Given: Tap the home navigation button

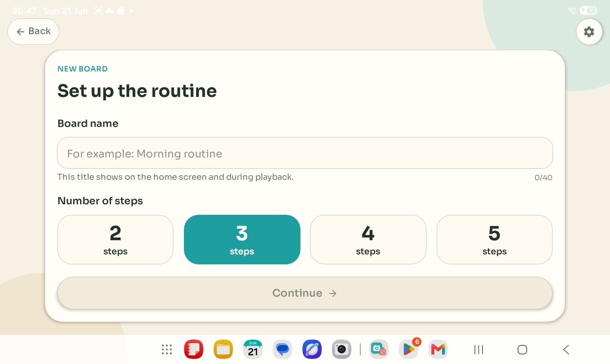Looking at the screenshot, I should point(522,349).
